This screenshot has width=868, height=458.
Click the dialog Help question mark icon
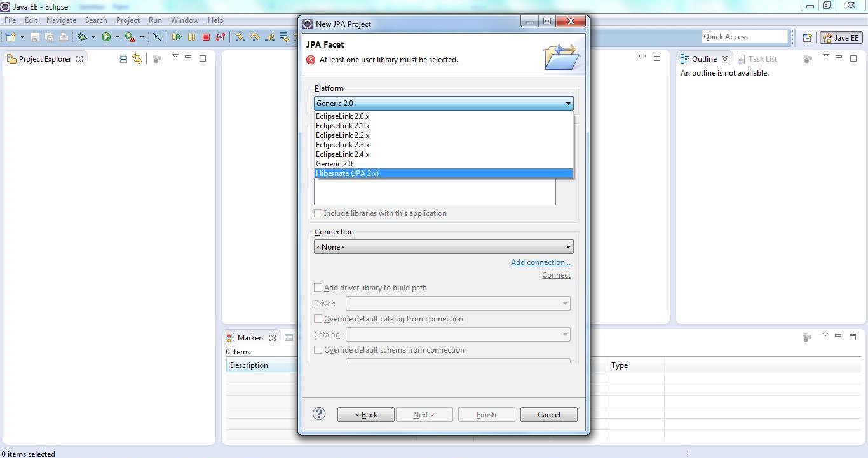pos(319,414)
